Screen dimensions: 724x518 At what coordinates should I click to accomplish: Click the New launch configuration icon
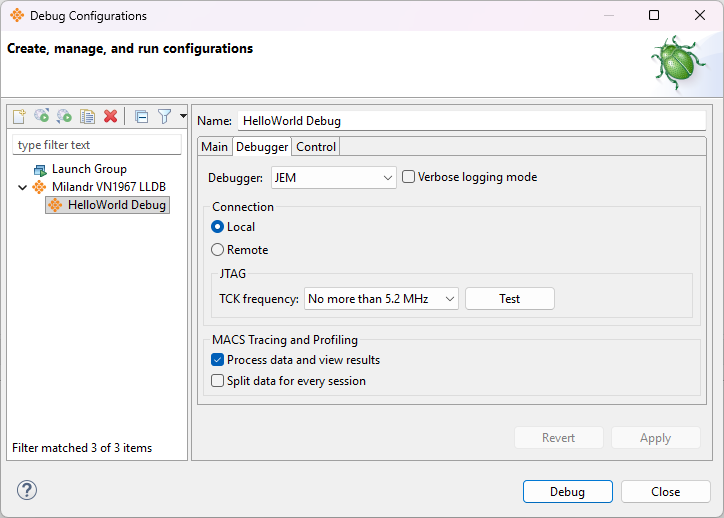point(19,117)
